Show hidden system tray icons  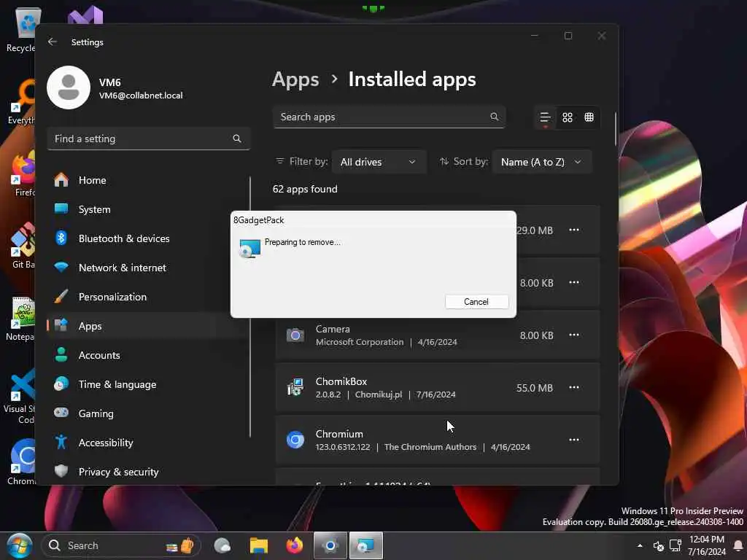[640, 545]
